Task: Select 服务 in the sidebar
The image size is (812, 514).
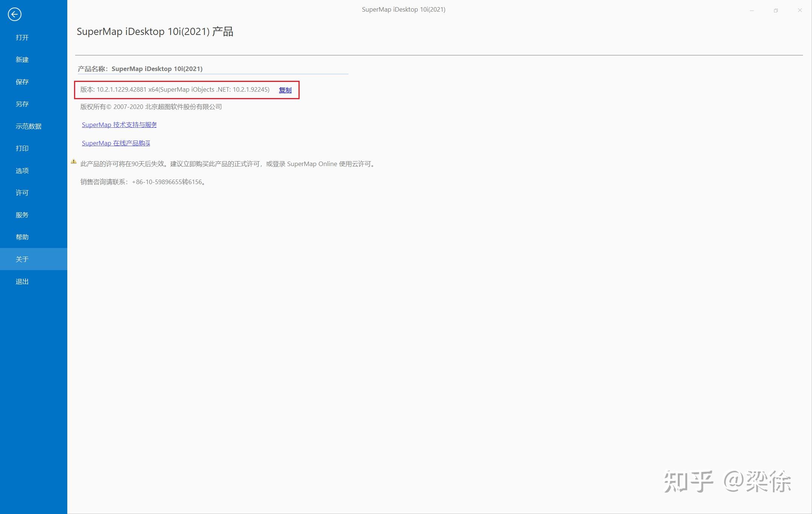Action: pyautogui.click(x=33, y=215)
